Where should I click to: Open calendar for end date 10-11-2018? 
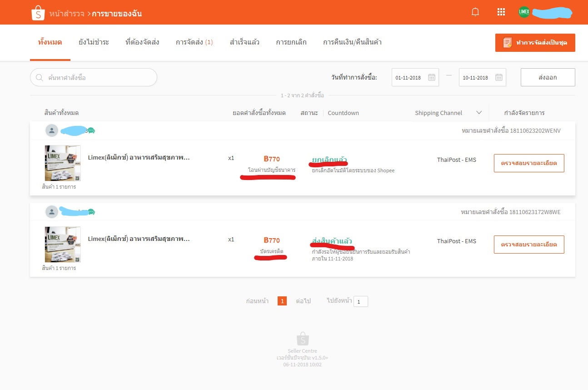click(x=499, y=77)
